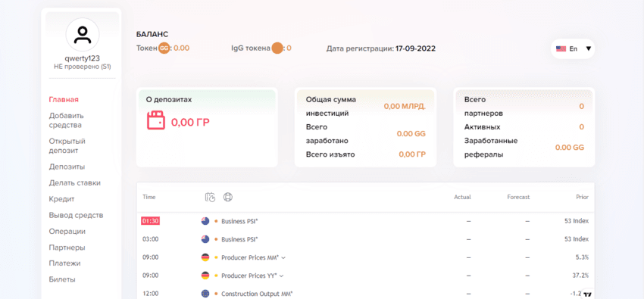Open the En language dropdown arrow
This screenshot has height=299, width=644.
[x=588, y=48]
